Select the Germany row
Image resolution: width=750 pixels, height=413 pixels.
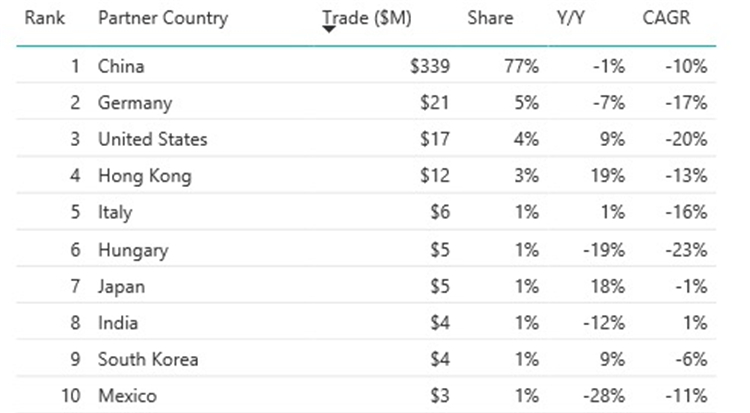366,102
